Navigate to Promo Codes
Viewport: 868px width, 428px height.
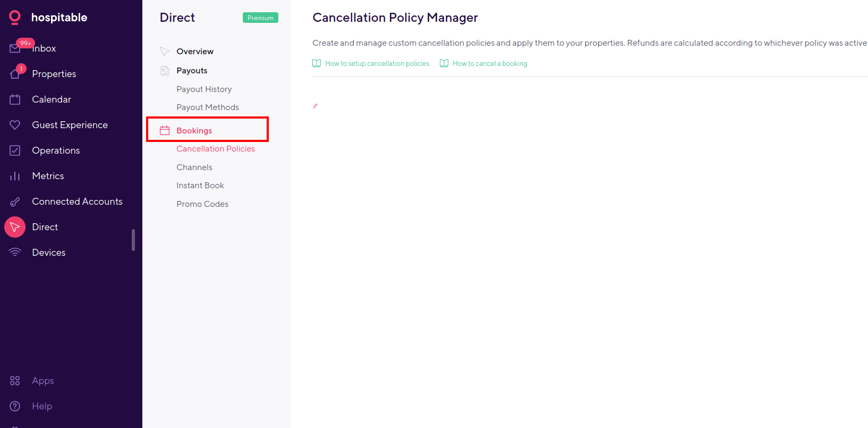tap(202, 204)
